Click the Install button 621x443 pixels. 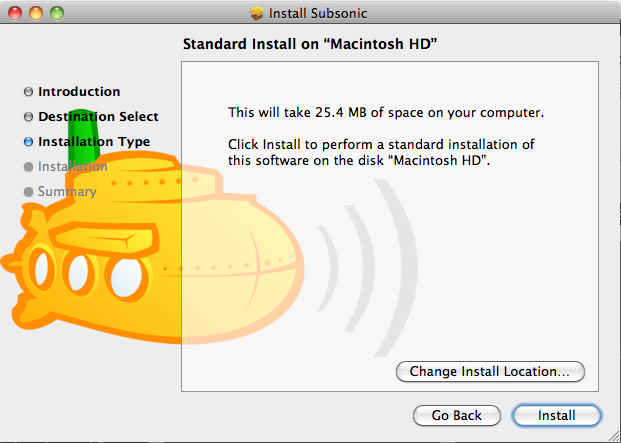point(556,415)
